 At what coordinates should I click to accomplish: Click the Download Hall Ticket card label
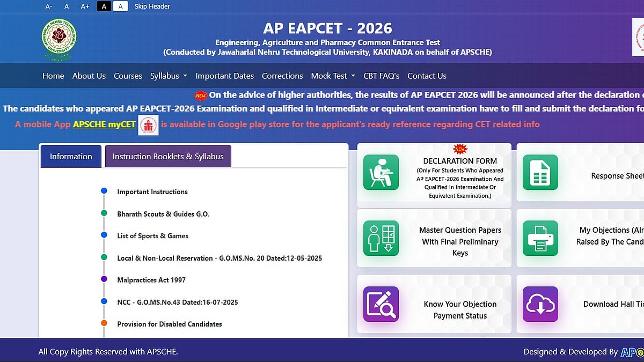tap(613, 304)
